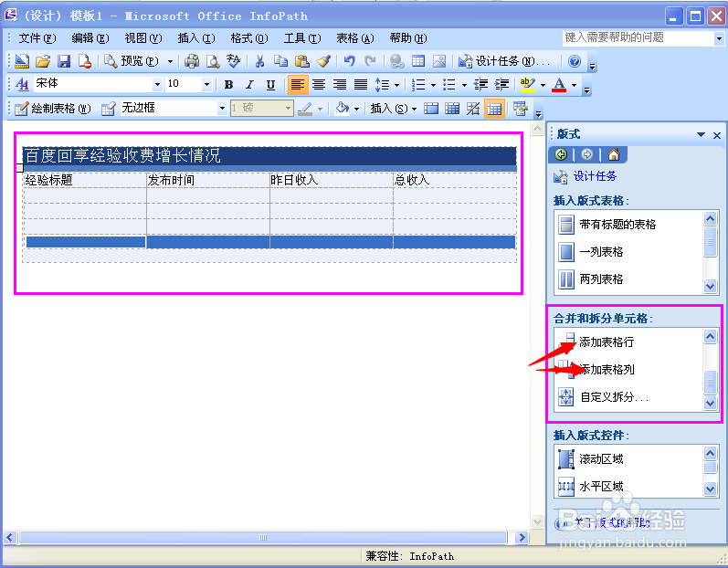The height and width of the screenshot is (568, 728).
Task: Close the 版式 task pane
Action: pos(717,135)
